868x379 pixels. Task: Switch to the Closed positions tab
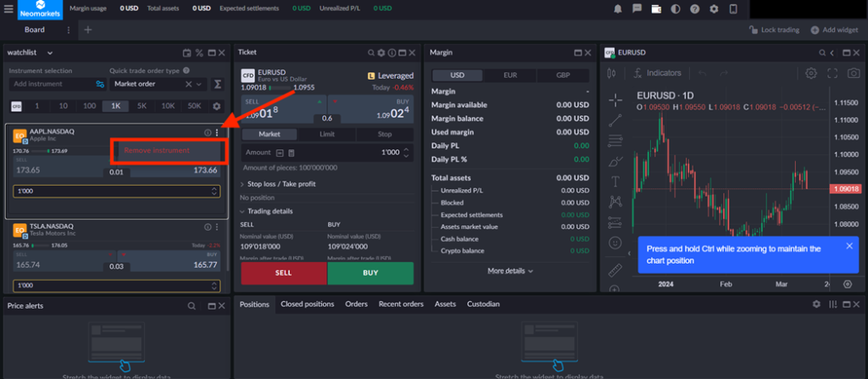(307, 304)
